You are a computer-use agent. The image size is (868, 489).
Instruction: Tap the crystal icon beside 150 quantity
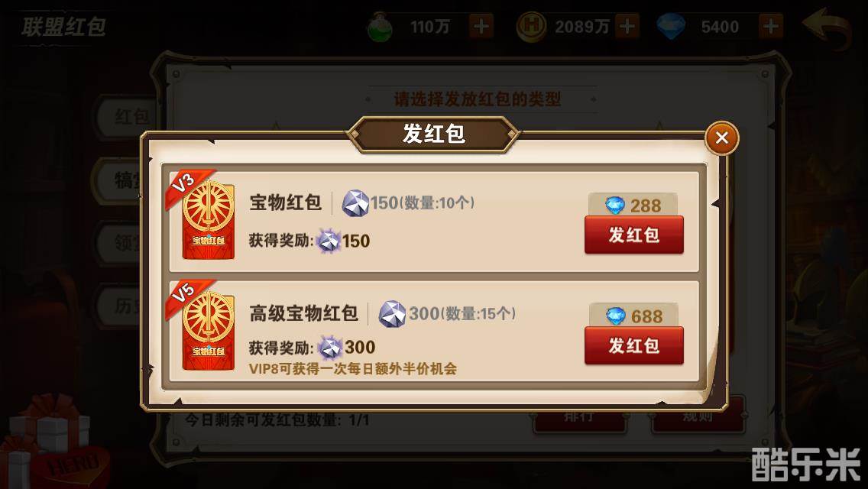click(355, 203)
